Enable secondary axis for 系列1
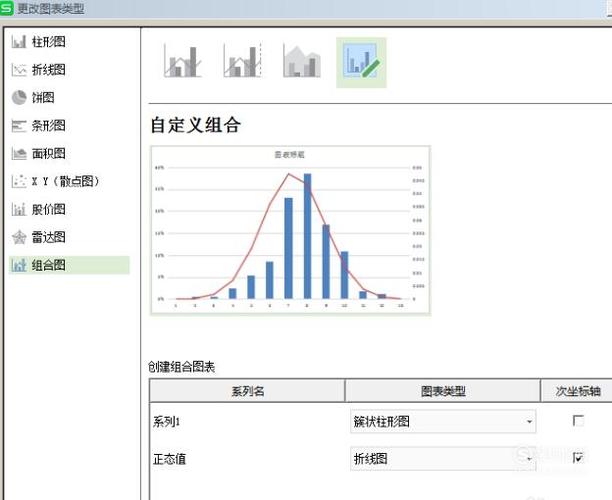612x500 pixels. pos(578,421)
